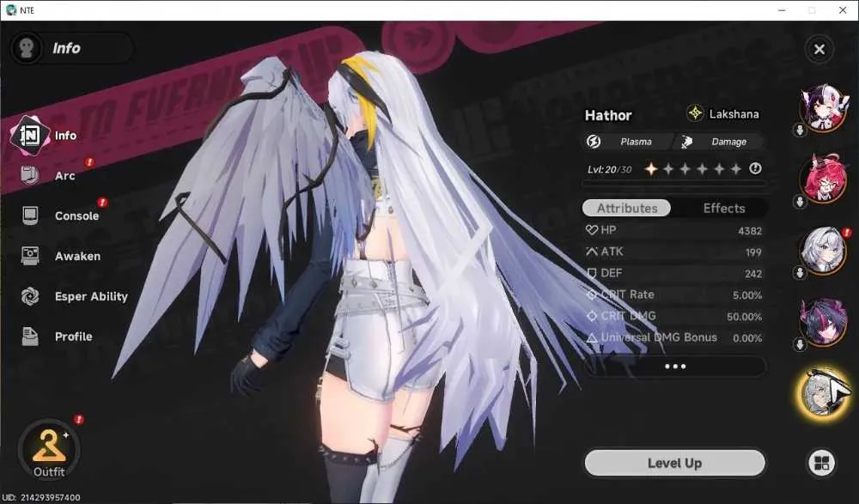Click the Damage role tag
This screenshot has width=859, height=504.
coord(719,142)
